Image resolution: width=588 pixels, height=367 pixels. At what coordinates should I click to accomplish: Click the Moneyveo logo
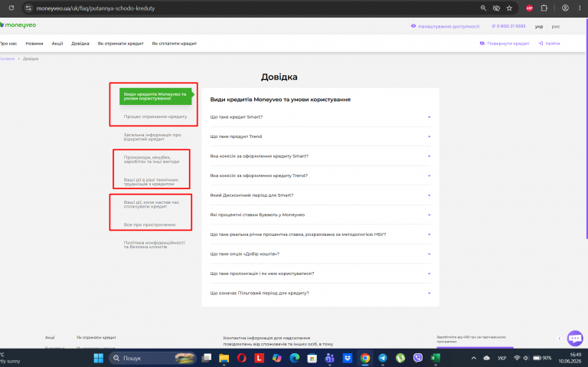click(18, 25)
